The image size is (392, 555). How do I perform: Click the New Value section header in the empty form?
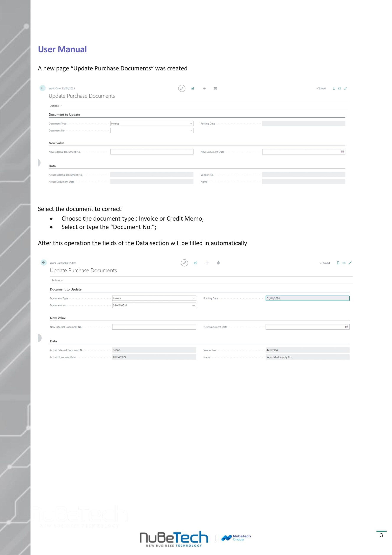(57, 143)
